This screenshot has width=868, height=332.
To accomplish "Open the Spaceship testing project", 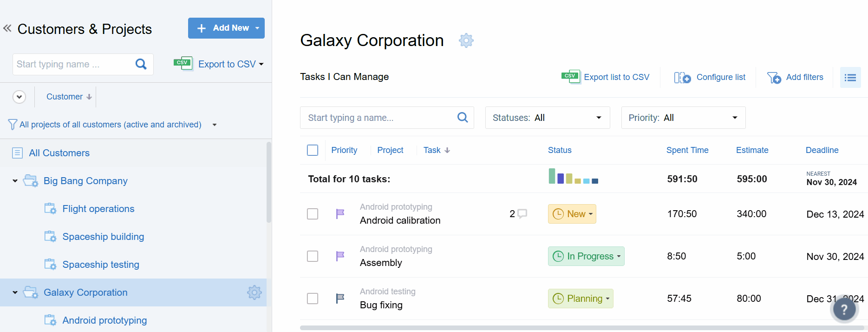I will click(x=101, y=265).
